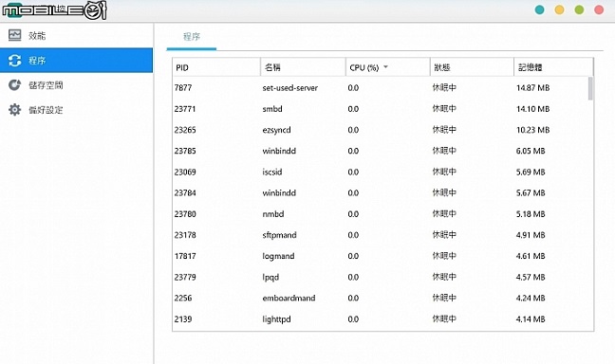Toggle the CPU (%) sort arrow
The width and height of the screenshot is (615, 364).
click(385, 67)
